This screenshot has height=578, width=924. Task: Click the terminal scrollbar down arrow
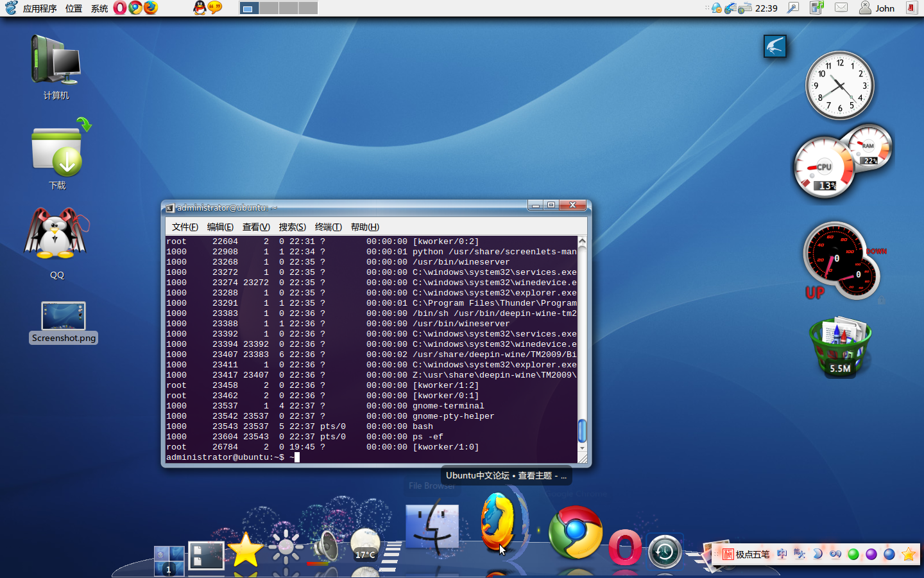[x=582, y=448]
